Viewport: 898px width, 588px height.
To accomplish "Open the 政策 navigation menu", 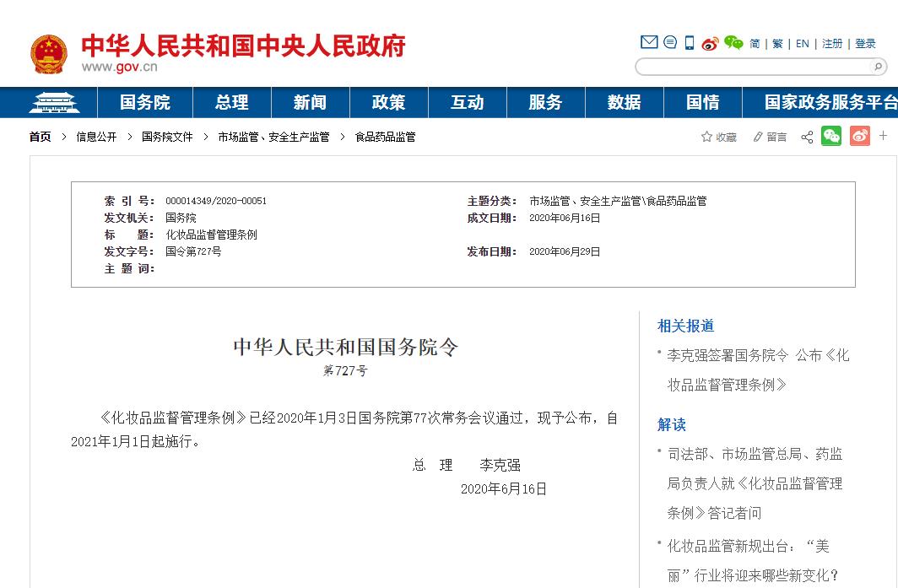I will point(388,102).
